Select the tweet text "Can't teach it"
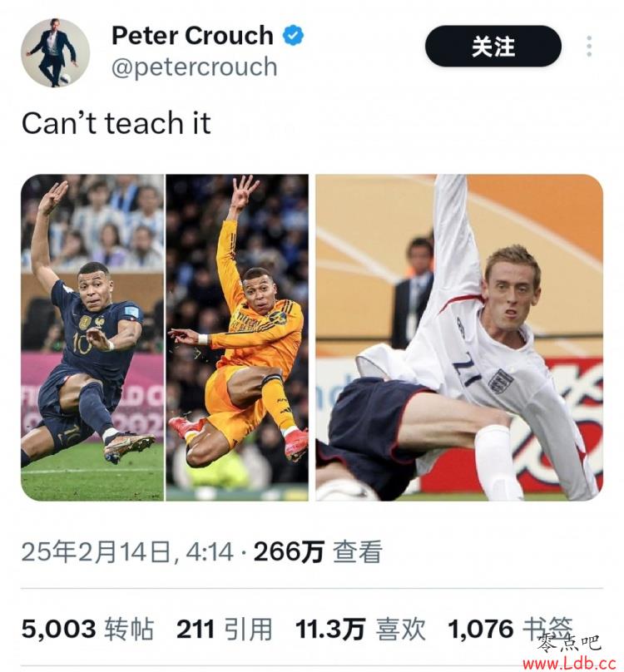The width and height of the screenshot is (624, 672). click(x=116, y=123)
